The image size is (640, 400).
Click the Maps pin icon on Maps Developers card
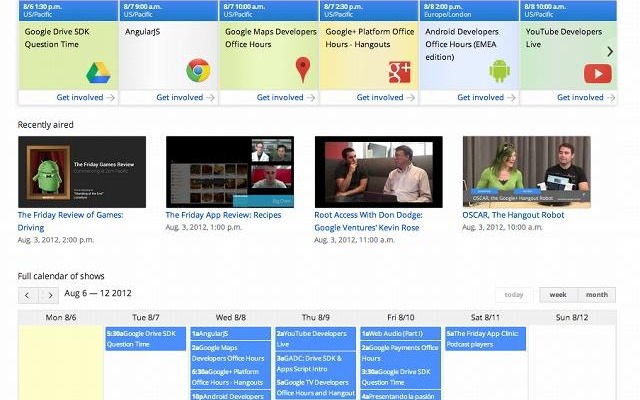coord(303,69)
